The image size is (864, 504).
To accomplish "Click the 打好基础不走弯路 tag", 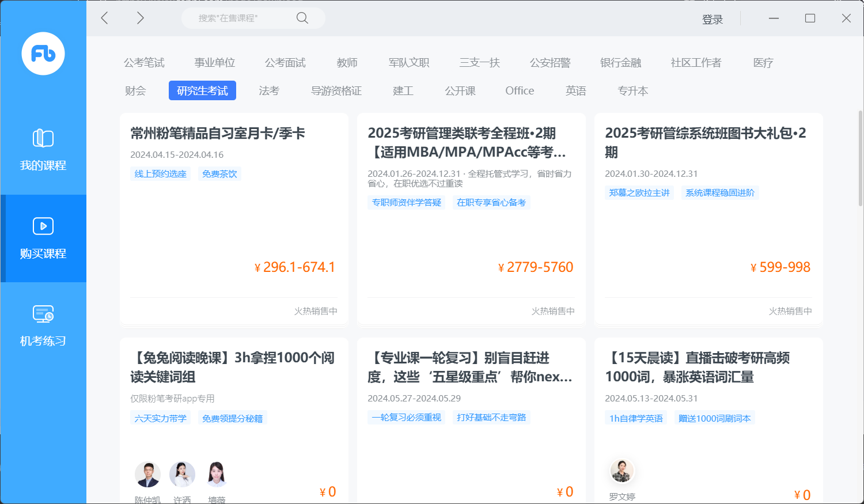I will (x=491, y=418).
